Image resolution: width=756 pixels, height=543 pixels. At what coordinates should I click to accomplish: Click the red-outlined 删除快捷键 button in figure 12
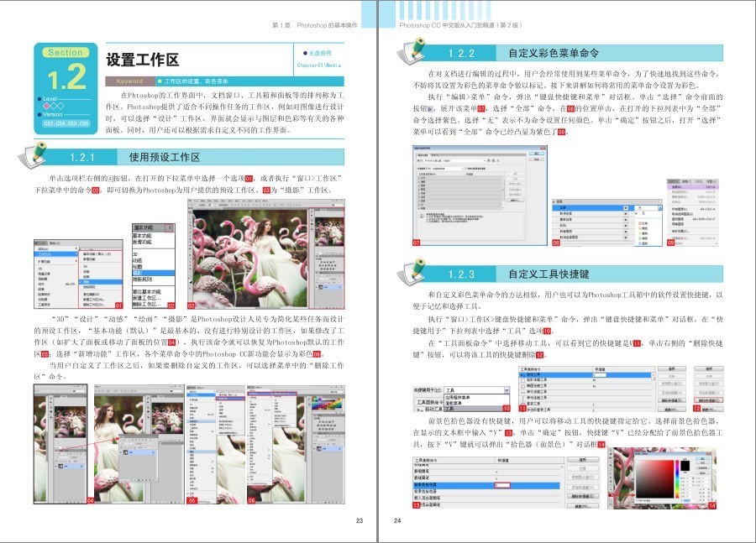[708, 400]
